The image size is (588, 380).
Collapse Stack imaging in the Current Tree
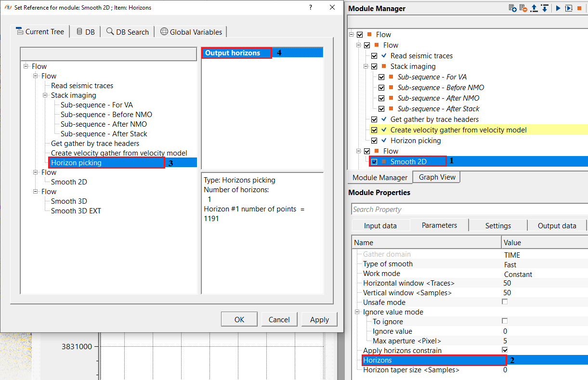[45, 95]
